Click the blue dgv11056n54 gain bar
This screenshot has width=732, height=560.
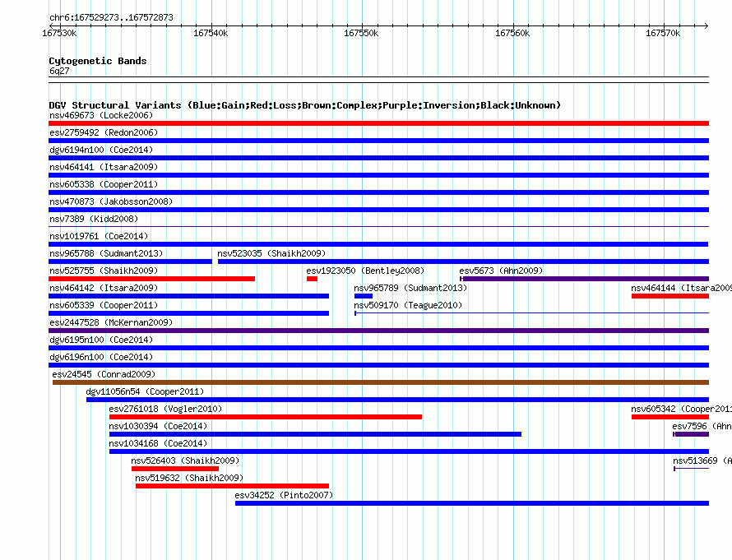398,400
